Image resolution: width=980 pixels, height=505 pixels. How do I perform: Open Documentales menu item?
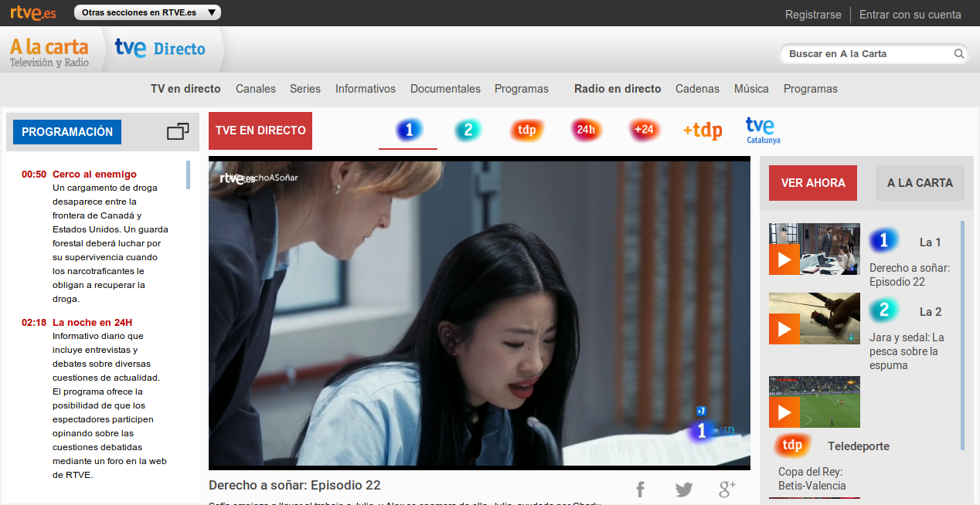[445, 89]
